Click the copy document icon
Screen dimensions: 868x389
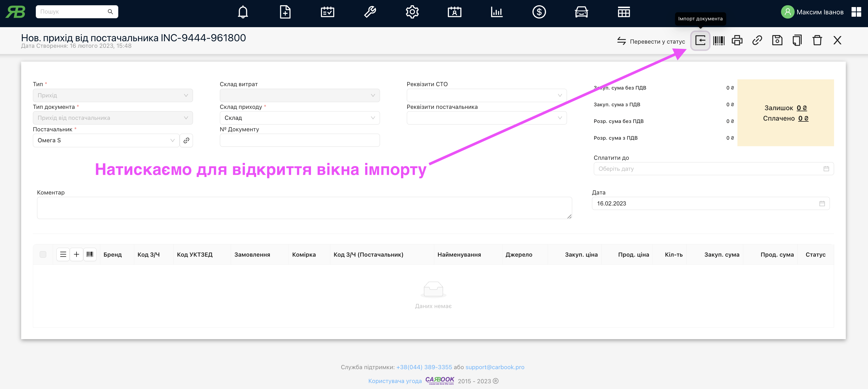pos(797,41)
